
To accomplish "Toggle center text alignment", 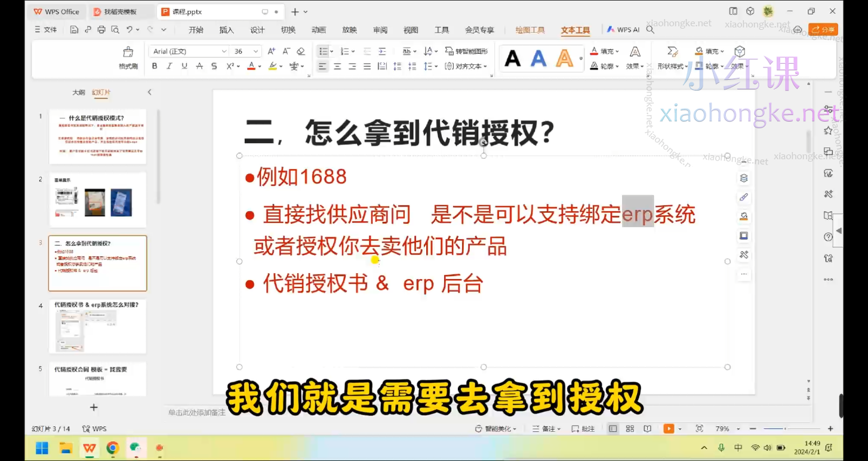I will pyautogui.click(x=337, y=66).
